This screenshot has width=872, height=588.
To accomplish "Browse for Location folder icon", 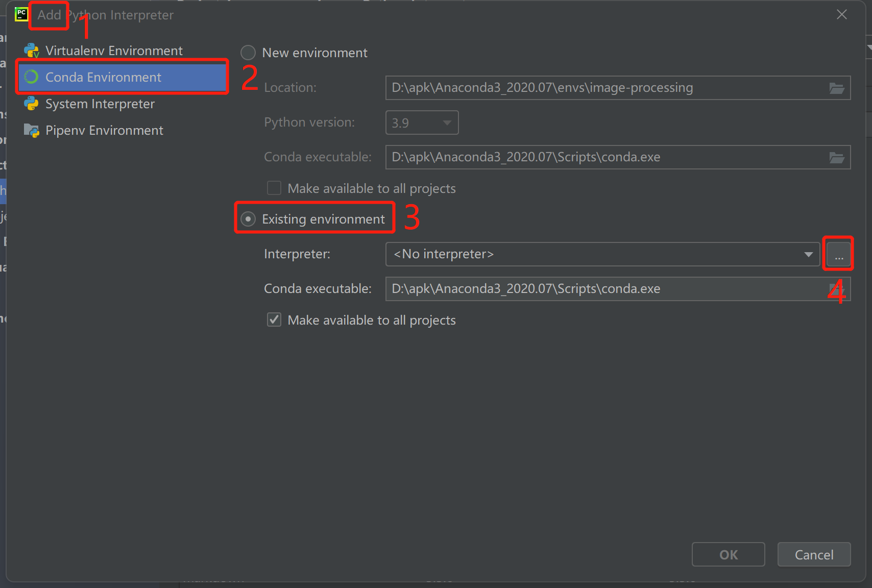I will 837,88.
